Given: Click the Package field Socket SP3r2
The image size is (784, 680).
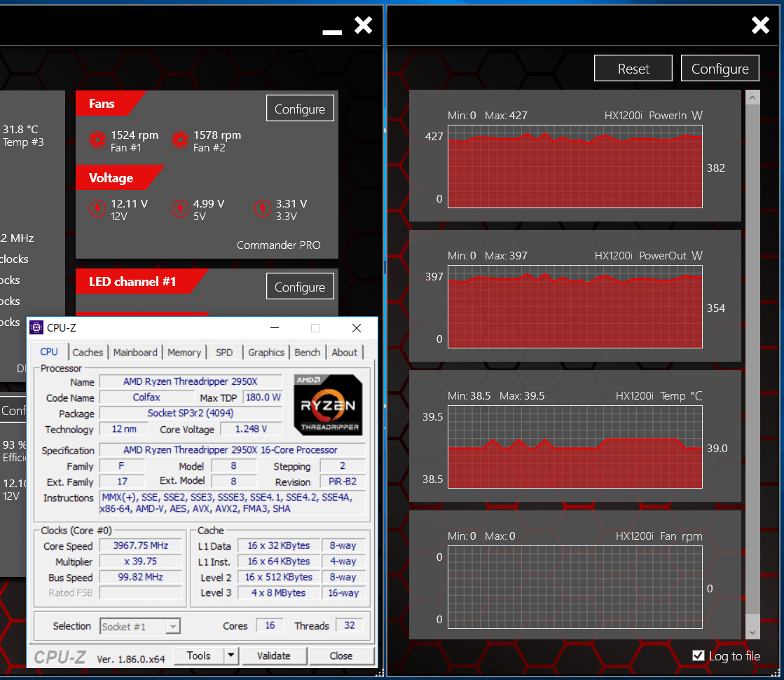Looking at the screenshot, I should 191,413.
